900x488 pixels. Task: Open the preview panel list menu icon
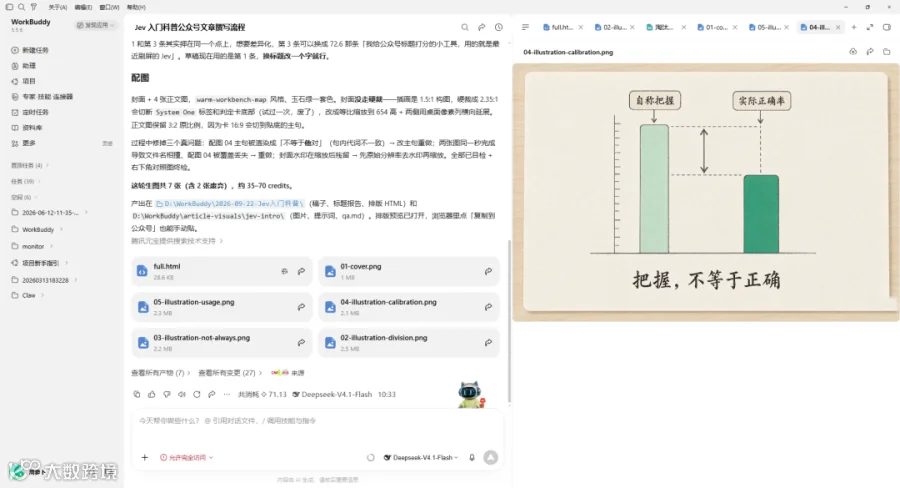pyautogui.click(x=525, y=27)
